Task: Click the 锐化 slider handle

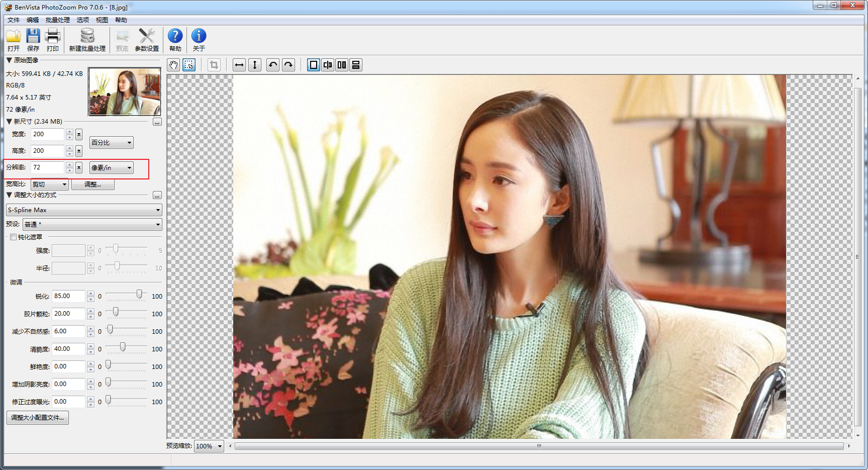Action: 139,294
